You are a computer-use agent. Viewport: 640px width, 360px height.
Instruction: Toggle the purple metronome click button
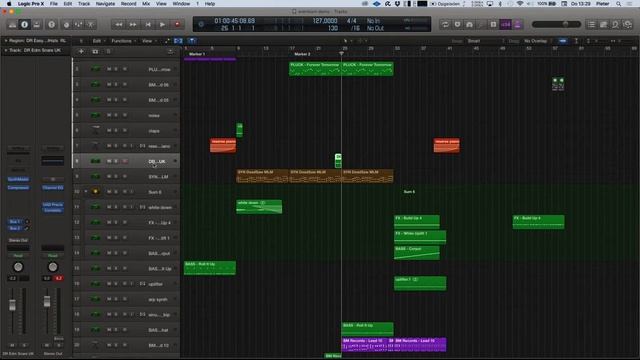(518, 24)
